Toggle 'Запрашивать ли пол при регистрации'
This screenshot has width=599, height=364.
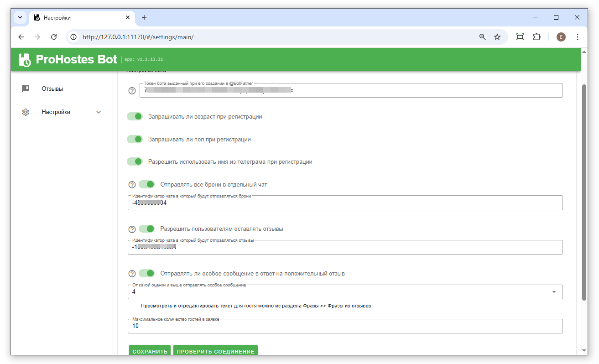pos(135,139)
